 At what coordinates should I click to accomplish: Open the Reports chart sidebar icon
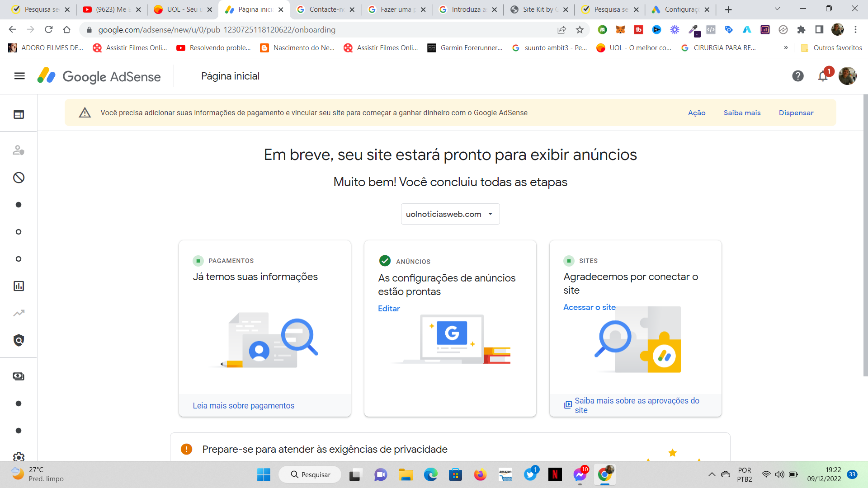point(19,286)
